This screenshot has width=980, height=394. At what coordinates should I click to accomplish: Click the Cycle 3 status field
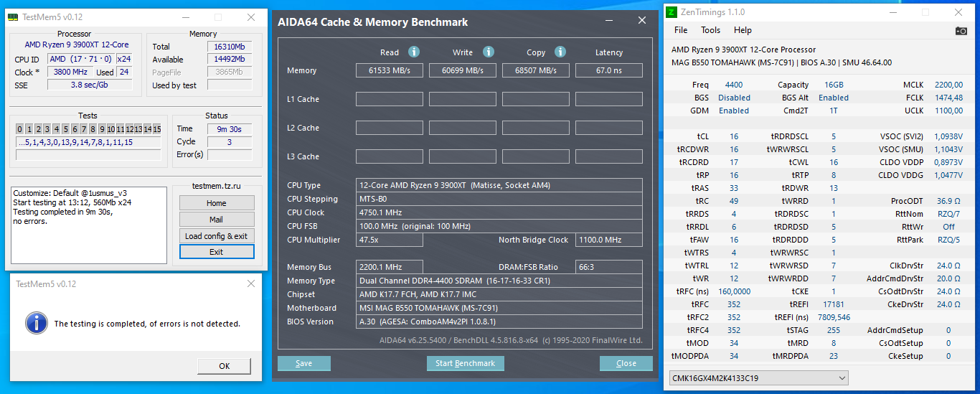[x=230, y=142]
